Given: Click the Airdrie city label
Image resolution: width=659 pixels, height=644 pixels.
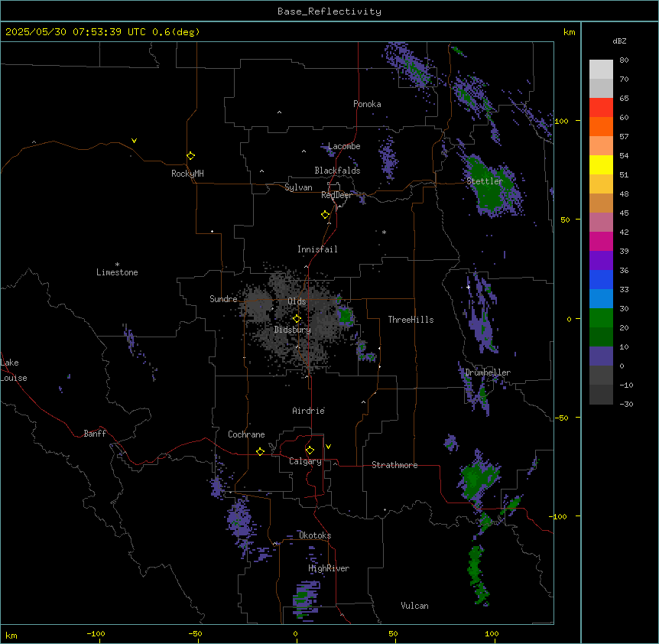Looking at the screenshot, I should coord(309,411).
